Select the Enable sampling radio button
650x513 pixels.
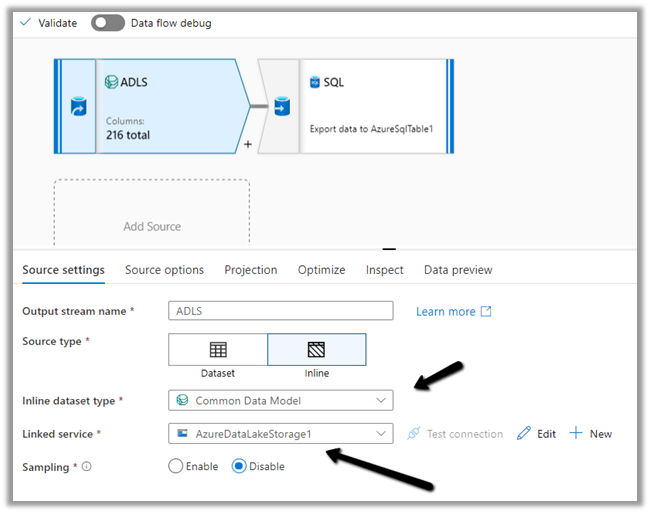tap(176, 467)
